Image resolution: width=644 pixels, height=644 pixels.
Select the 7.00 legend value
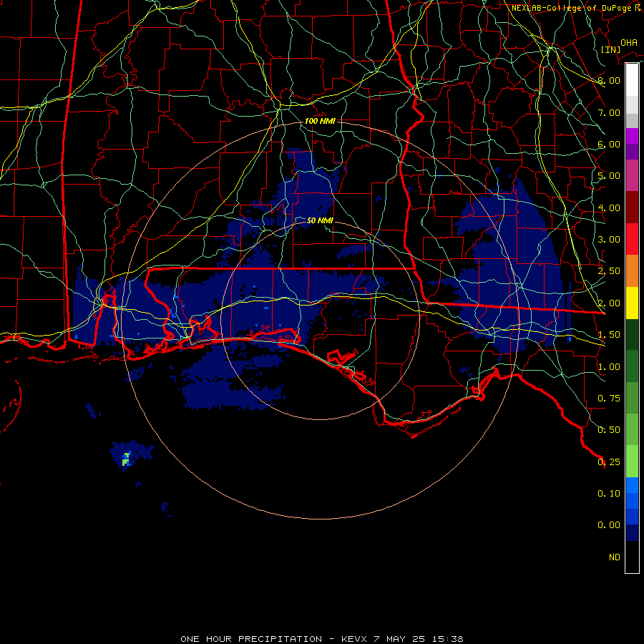609,112
